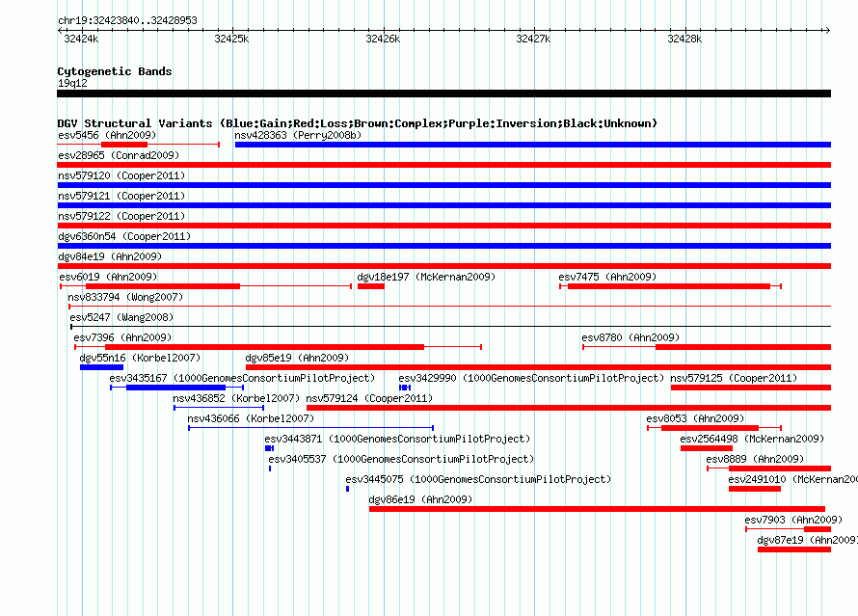This screenshot has width=858, height=616.
Task: Click nsv579124 (Cooper2011) label
Action: (x=369, y=398)
